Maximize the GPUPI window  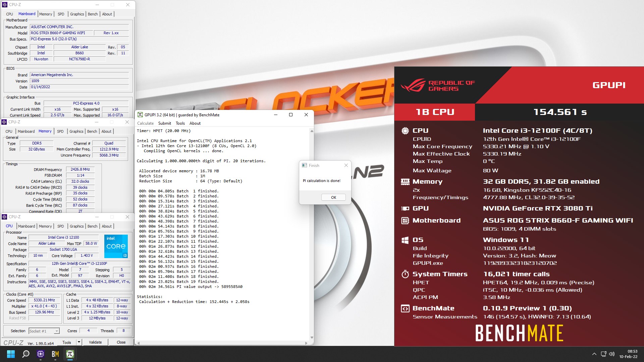(291, 115)
